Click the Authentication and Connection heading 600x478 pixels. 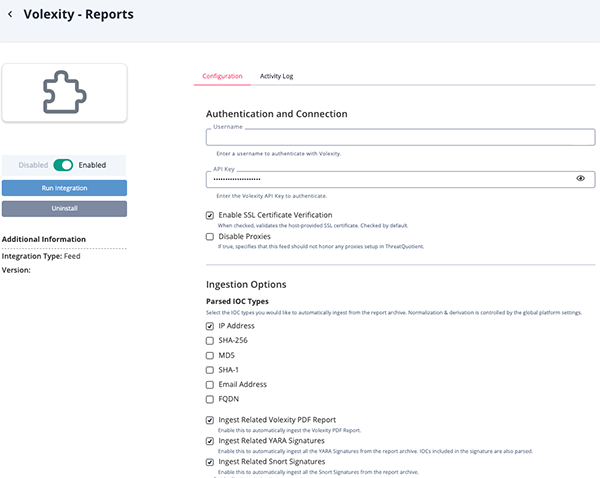(x=277, y=114)
